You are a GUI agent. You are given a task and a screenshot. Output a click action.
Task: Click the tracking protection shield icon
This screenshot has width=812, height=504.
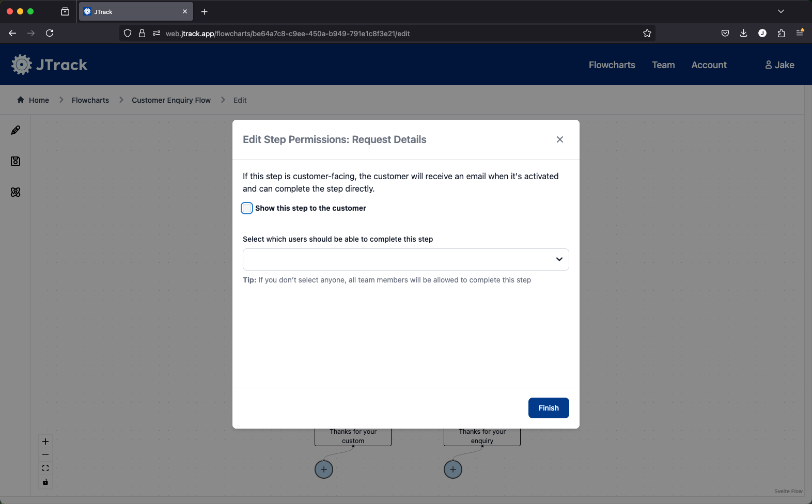coord(128,33)
